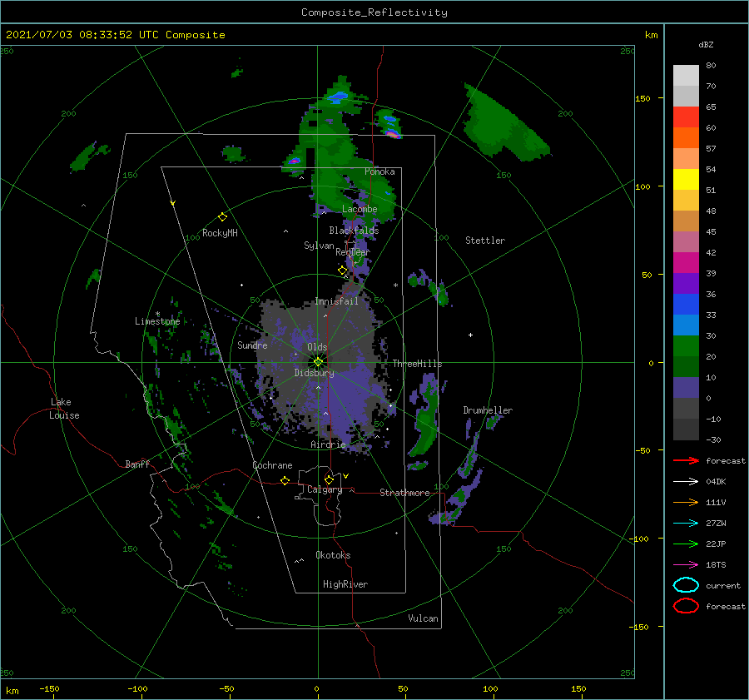Click the light blue 30-33 dBZ swatch
This screenshot has width=749, height=700.
pos(686,325)
